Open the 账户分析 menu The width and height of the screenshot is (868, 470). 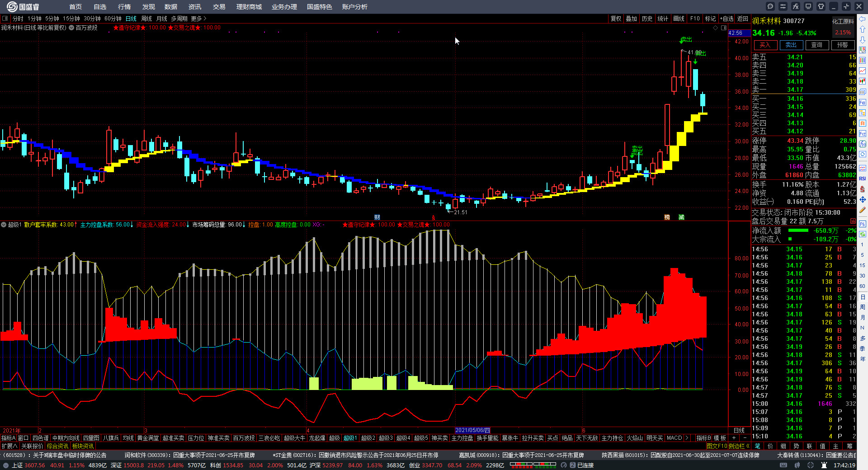355,7
